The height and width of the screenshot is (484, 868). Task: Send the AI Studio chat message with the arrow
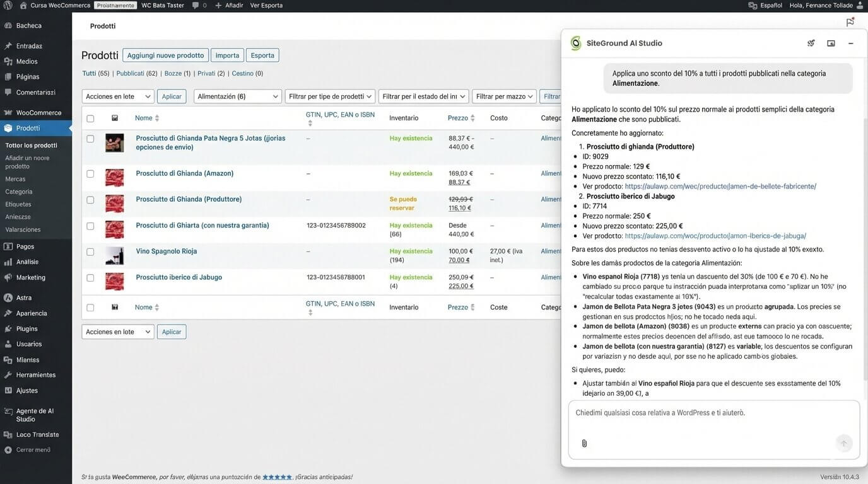(843, 443)
